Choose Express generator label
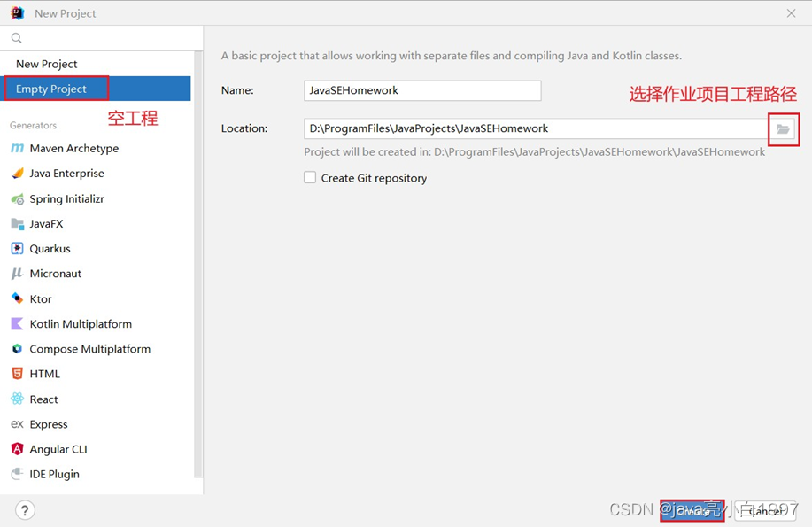The height and width of the screenshot is (527, 812). [x=49, y=424]
